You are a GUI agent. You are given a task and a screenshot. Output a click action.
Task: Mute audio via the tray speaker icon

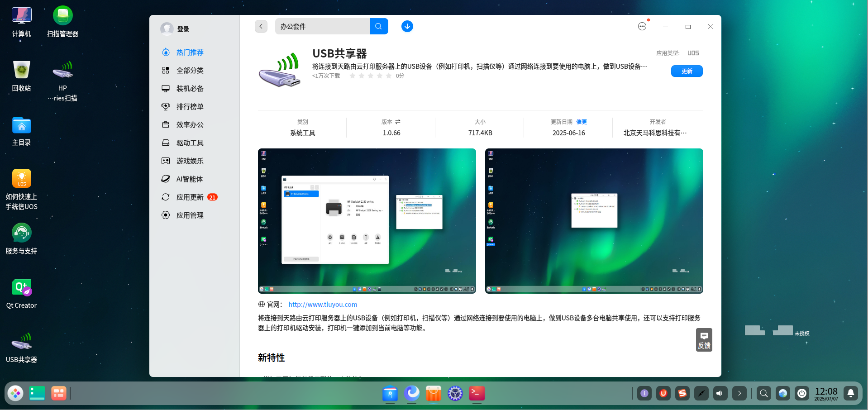720,393
